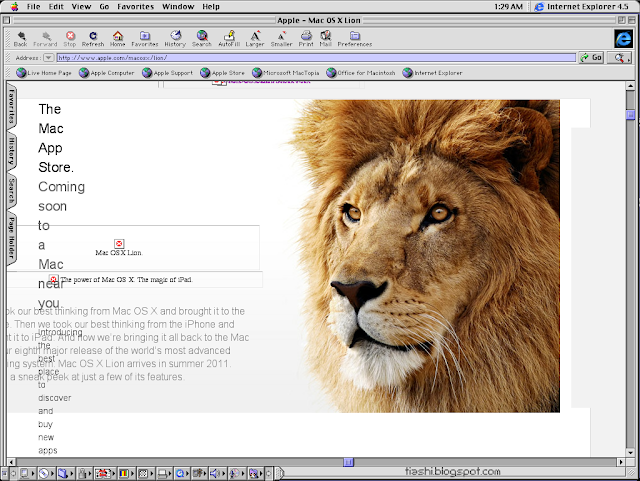Collapse the control strip with its end tab
The width and height of the screenshot is (640, 481).
pyautogui.click(x=279, y=473)
